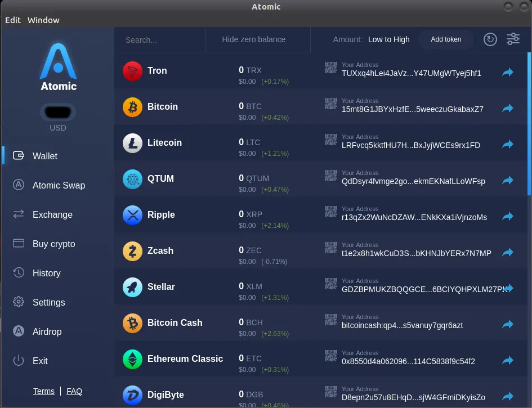532x408 pixels.
Task: Click the Tron address QR code icon
Action: coord(331,68)
